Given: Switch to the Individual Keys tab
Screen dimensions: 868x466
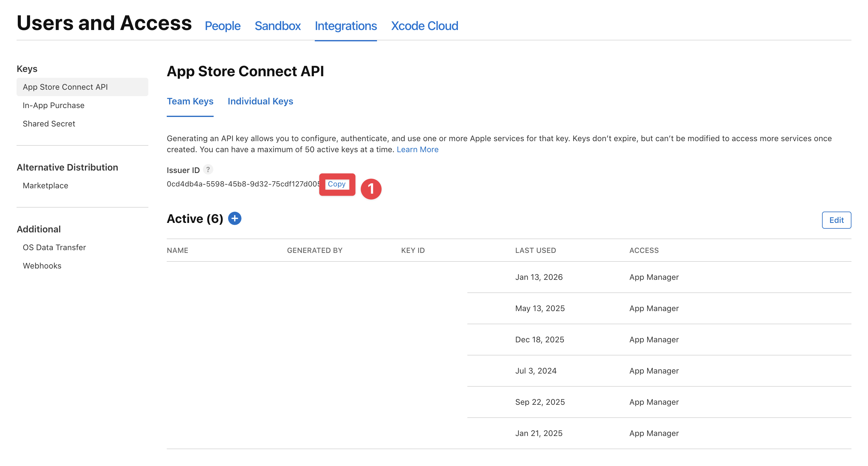Looking at the screenshot, I should click(261, 101).
